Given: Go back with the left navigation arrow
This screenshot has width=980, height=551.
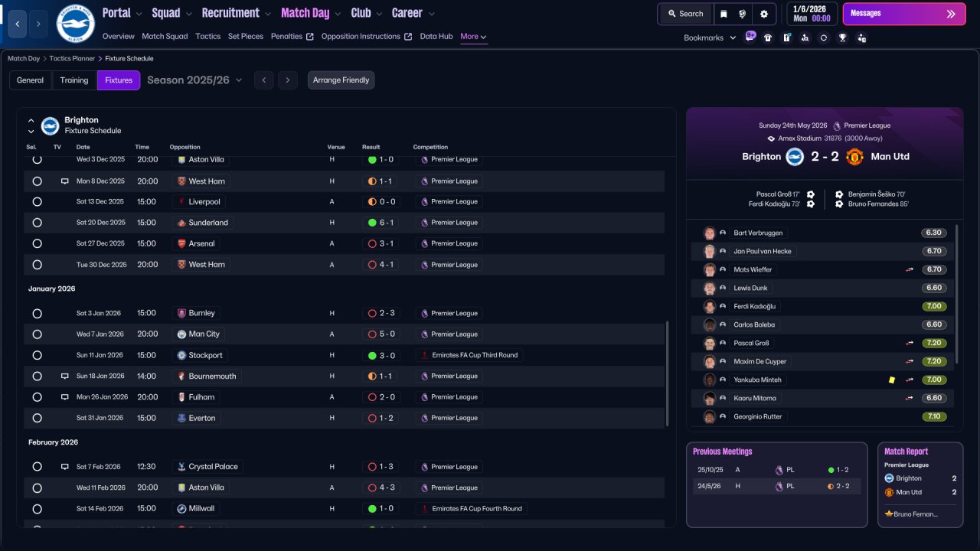Looking at the screenshot, I should pos(18,24).
